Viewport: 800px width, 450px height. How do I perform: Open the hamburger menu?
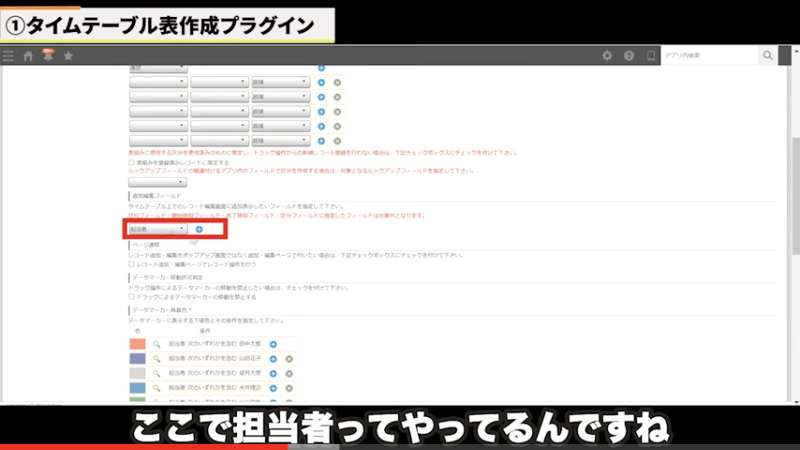(x=9, y=56)
